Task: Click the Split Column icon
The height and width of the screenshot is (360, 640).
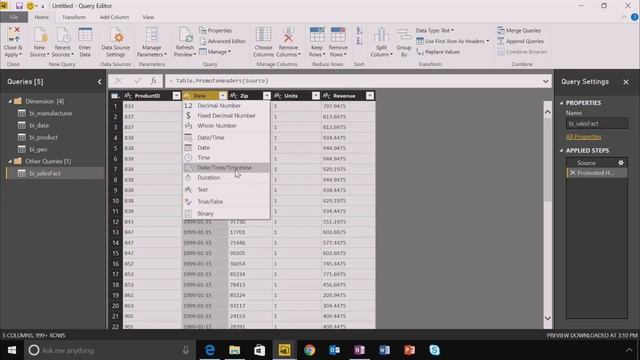Action: [x=381, y=35]
